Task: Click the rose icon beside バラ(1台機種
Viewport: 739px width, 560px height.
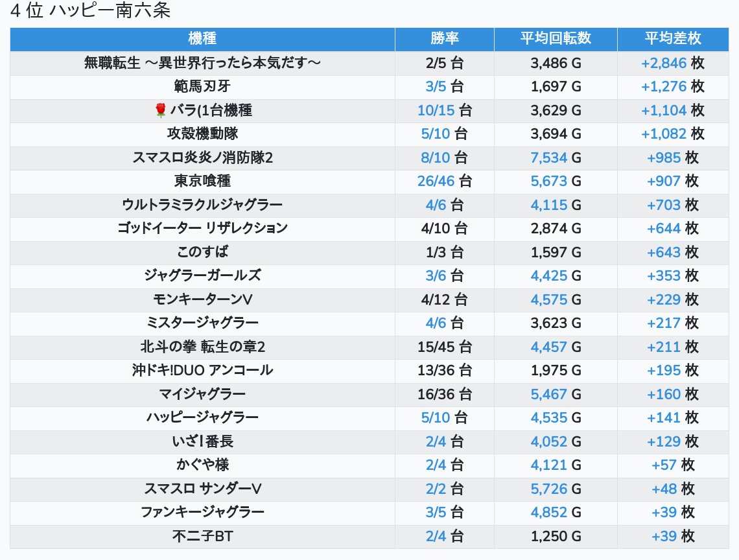Action: 161,111
